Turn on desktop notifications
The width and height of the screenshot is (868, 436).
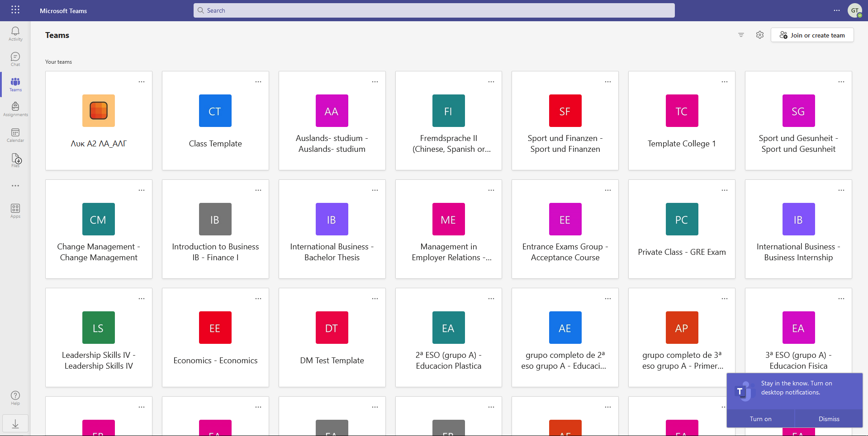pos(761,419)
